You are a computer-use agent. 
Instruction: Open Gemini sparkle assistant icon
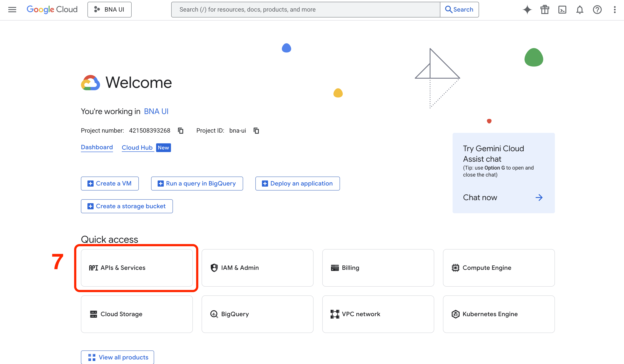527,10
